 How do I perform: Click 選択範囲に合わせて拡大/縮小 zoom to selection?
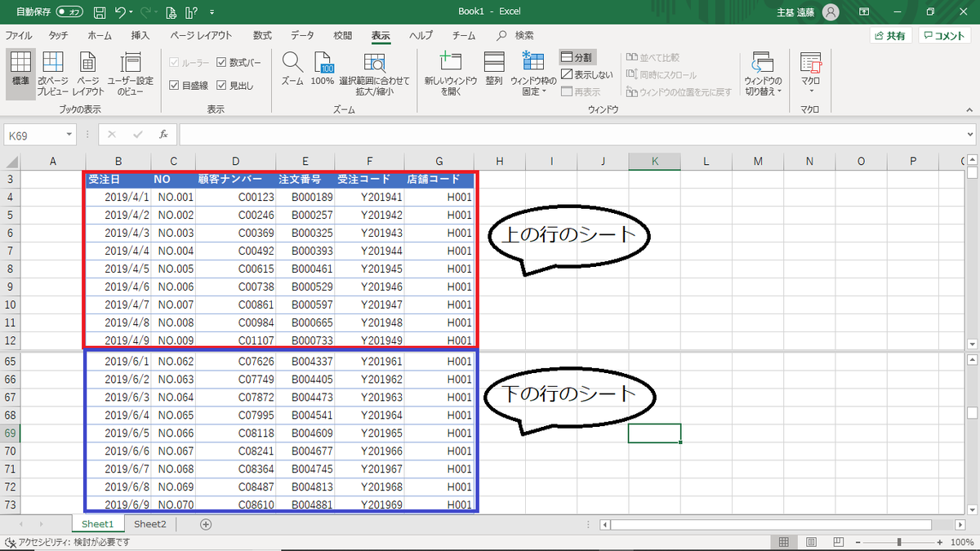373,74
